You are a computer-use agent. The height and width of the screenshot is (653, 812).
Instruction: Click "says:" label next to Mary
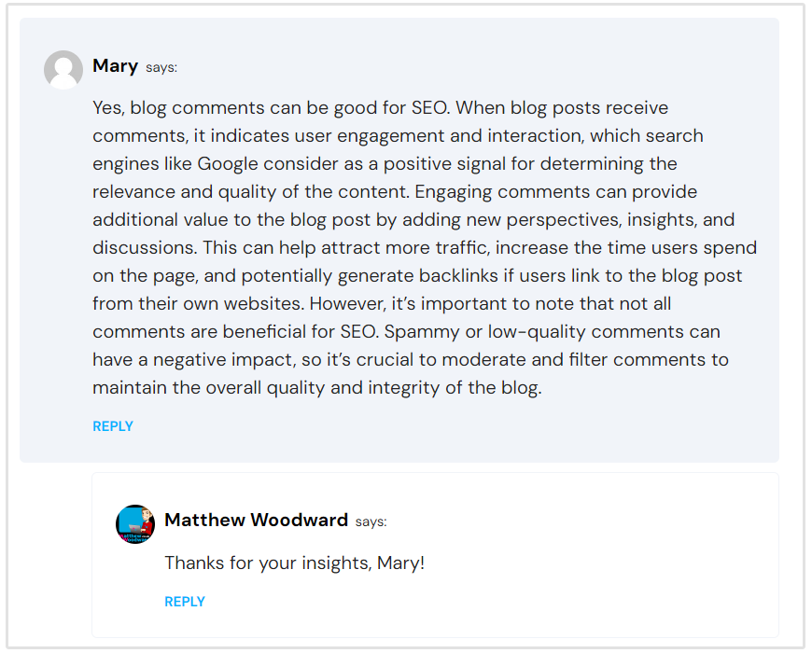pos(161,67)
